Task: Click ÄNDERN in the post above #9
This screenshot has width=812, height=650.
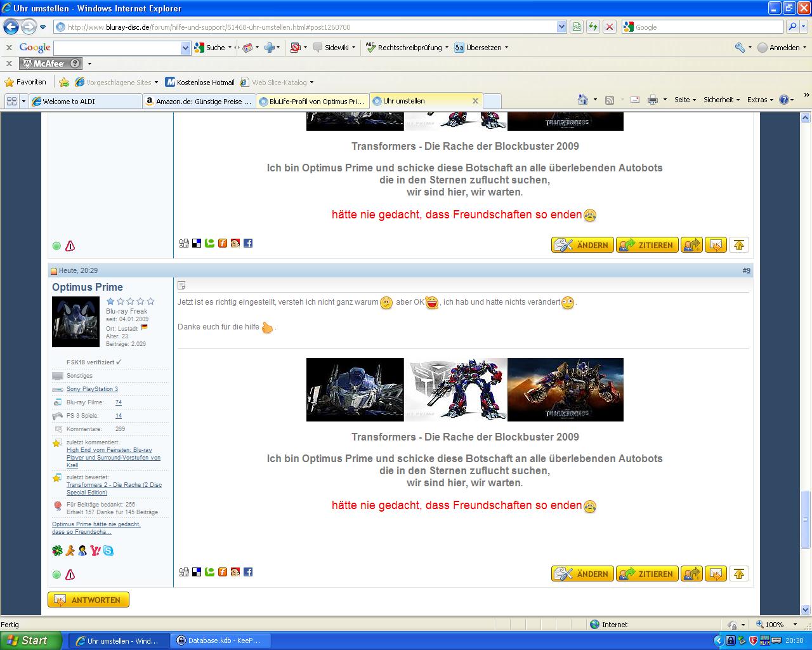Action: [x=582, y=245]
